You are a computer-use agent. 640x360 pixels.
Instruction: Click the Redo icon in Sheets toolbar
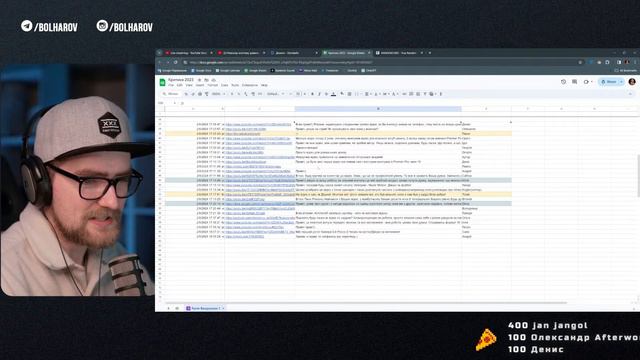(193, 94)
